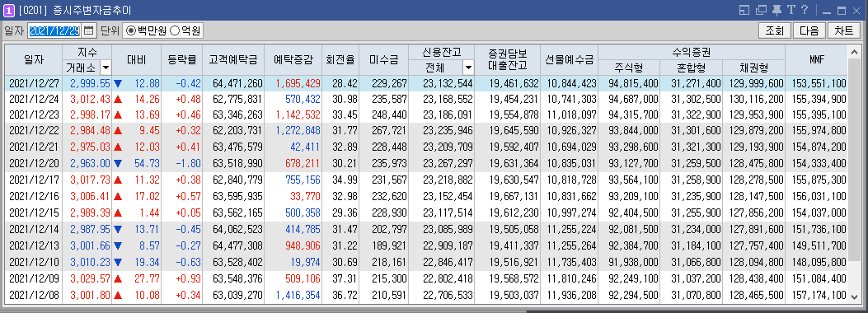Click the +0.93 change rate cell

pos(188,278)
